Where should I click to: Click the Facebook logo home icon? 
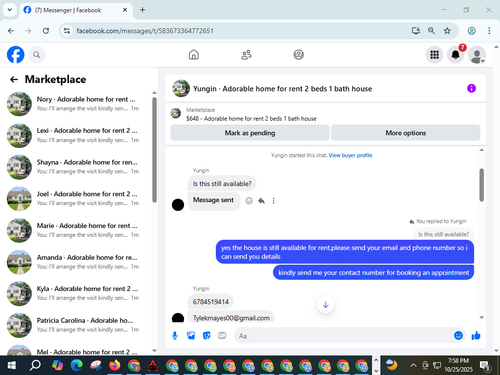coord(16,55)
